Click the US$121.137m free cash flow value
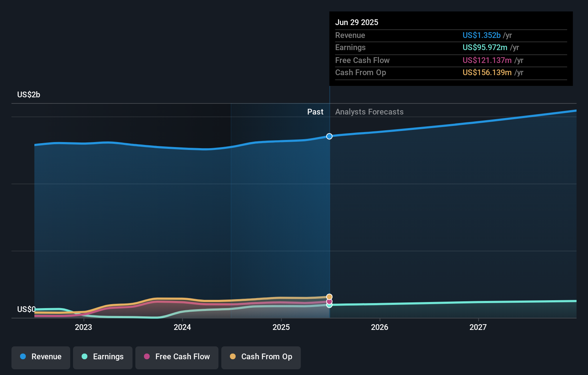The height and width of the screenshot is (375, 588). tap(487, 60)
